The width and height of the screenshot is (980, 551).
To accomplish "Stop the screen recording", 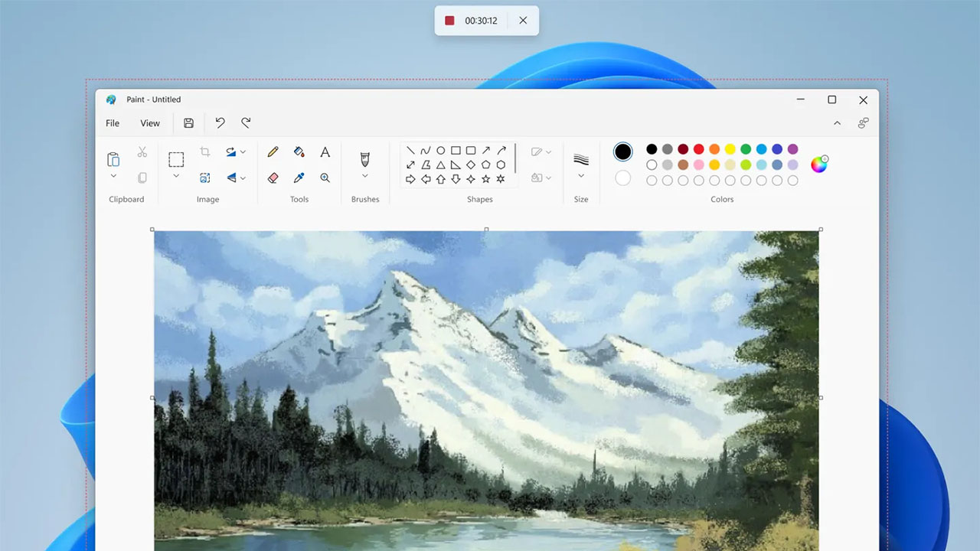I will click(x=450, y=21).
